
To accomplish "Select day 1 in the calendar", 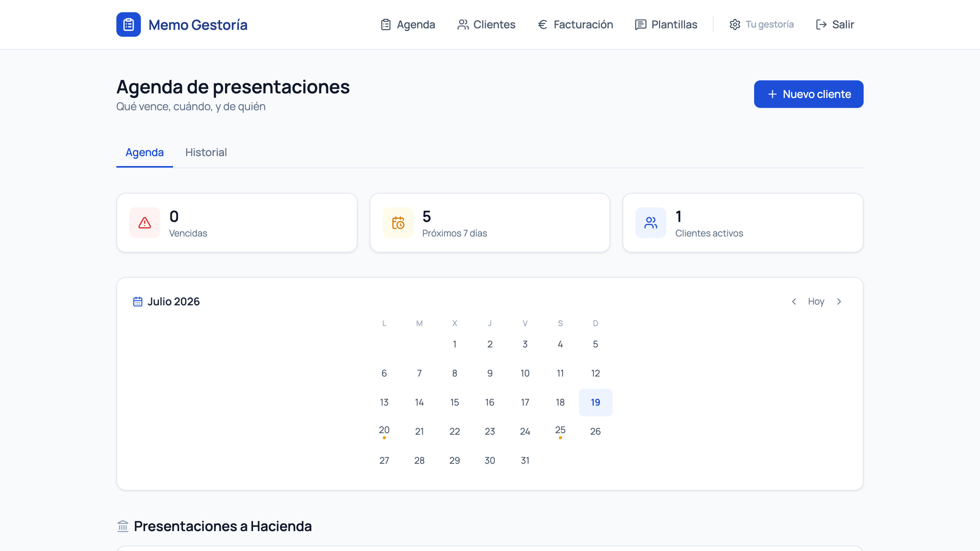I will pyautogui.click(x=455, y=344).
